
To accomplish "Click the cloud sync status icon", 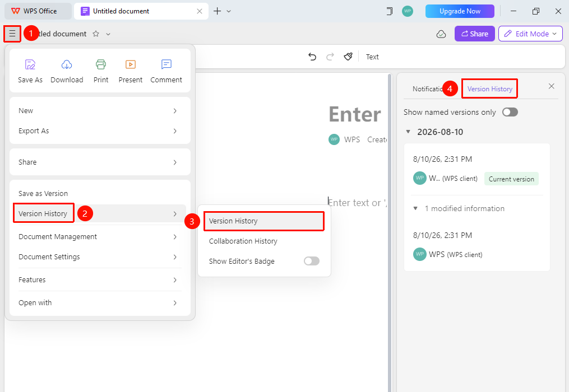I will (441, 34).
